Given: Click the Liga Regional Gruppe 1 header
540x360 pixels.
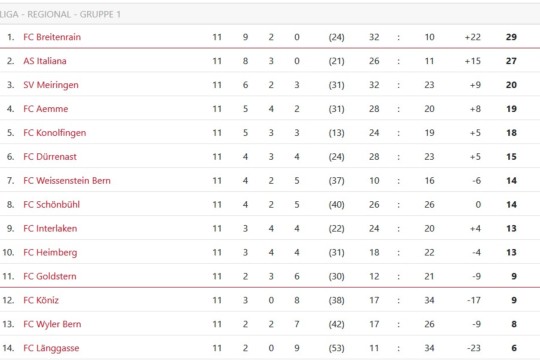Looking at the screenshot, I should pyautogui.click(x=60, y=14).
